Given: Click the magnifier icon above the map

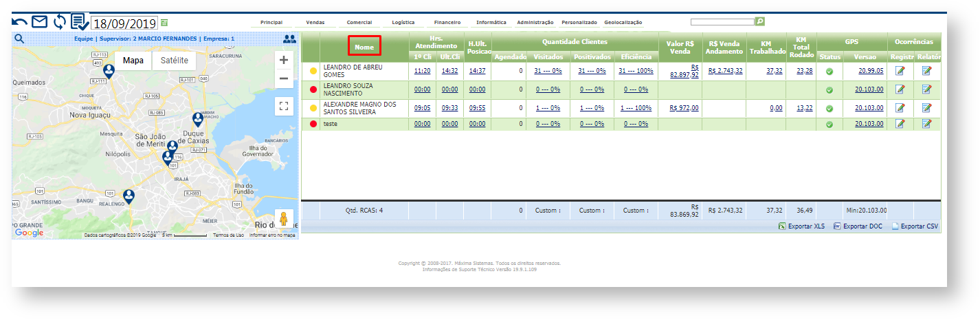Looking at the screenshot, I should click(x=19, y=39).
